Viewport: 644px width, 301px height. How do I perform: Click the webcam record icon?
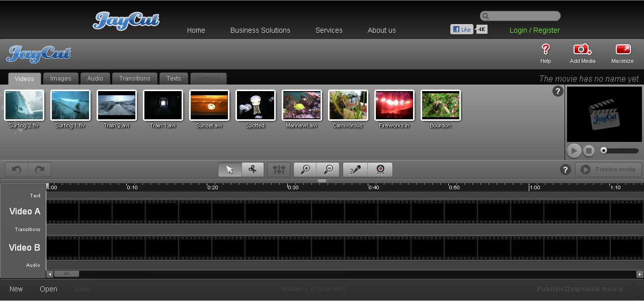380,170
